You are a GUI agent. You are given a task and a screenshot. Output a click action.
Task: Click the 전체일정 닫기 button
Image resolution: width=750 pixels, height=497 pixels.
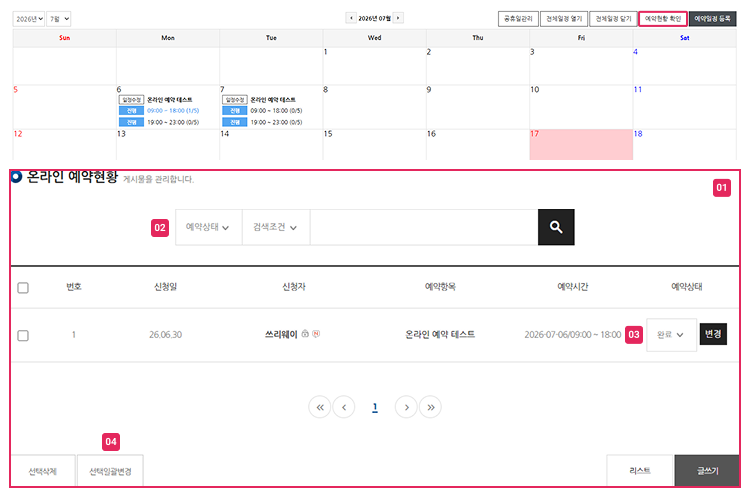[614, 19]
